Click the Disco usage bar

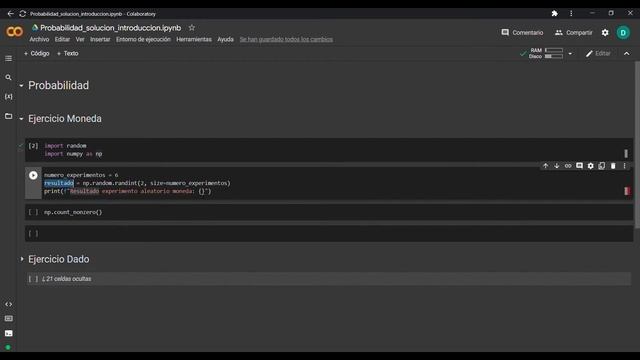[554, 56]
